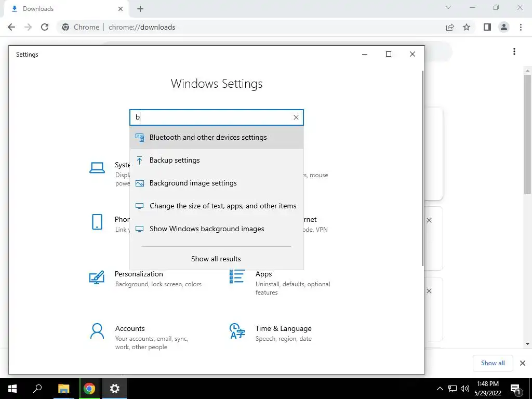Image resolution: width=532 pixels, height=399 pixels.
Task: Click Show all results link
Action: click(216, 259)
